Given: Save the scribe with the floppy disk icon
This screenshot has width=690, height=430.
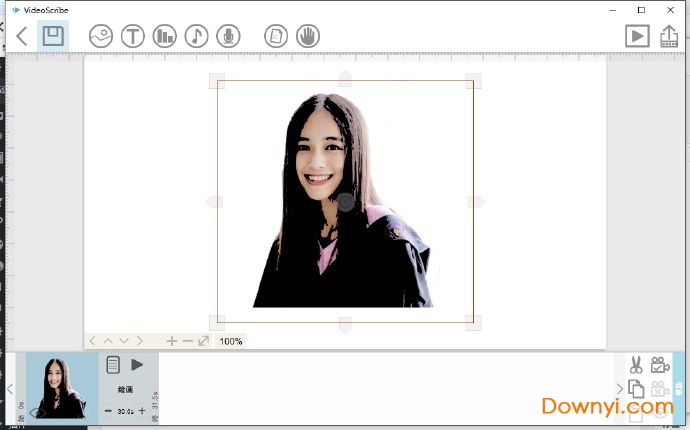Looking at the screenshot, I should coord(53,36).
